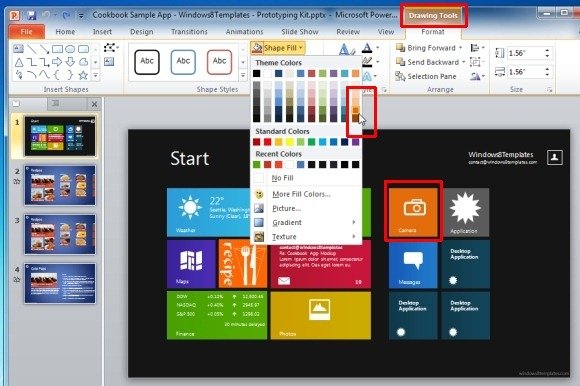Select the Arrow line shape
This screenshot has width=580, height=386.
point(44,49)
